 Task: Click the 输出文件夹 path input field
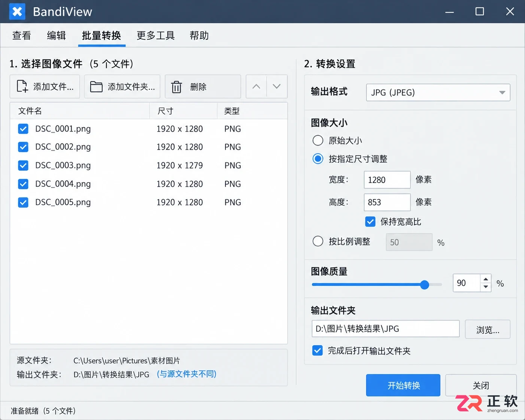[x=386, y=329]
